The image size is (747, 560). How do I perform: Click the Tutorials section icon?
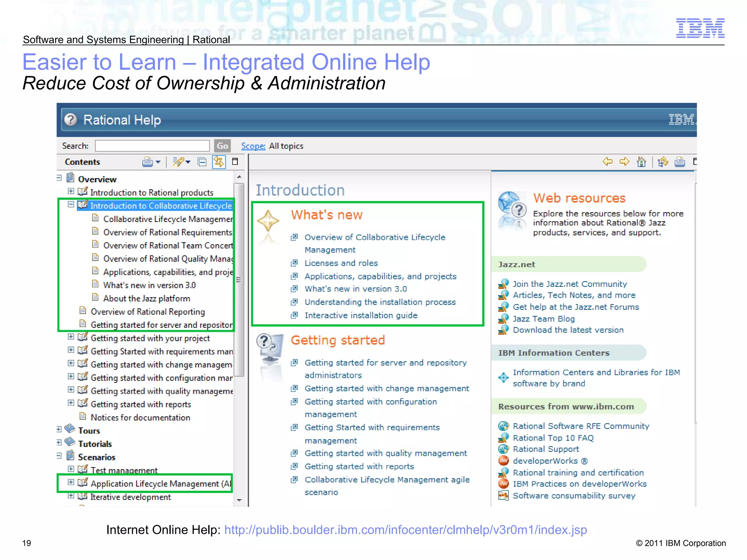coord(70,442)
